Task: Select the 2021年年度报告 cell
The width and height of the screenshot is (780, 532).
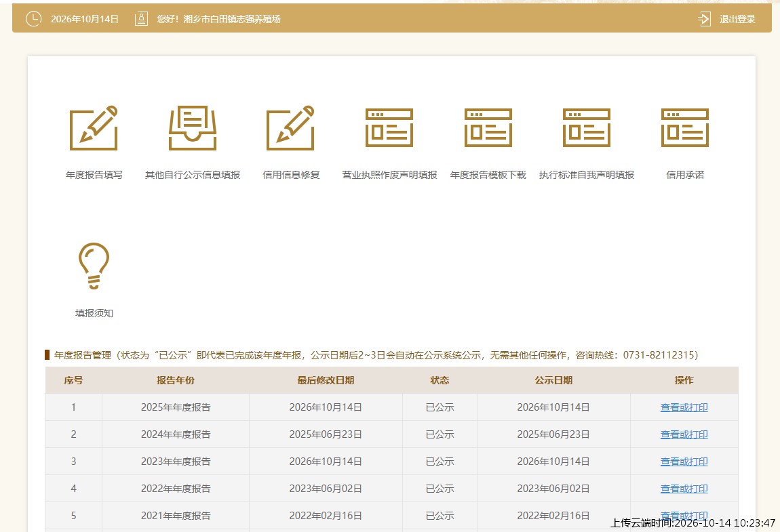Action: (x=176, y=516)
